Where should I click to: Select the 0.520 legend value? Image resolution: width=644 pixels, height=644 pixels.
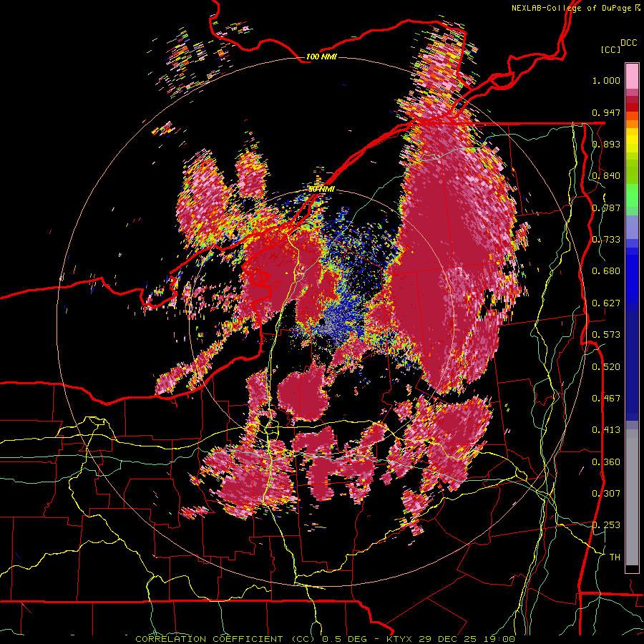(x=606, y=367)
